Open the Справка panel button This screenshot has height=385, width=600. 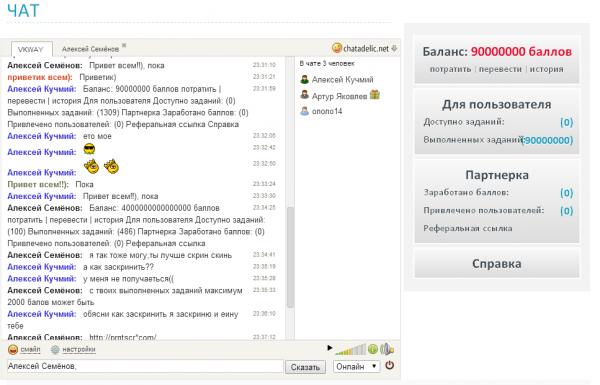(x=496, y=263)
